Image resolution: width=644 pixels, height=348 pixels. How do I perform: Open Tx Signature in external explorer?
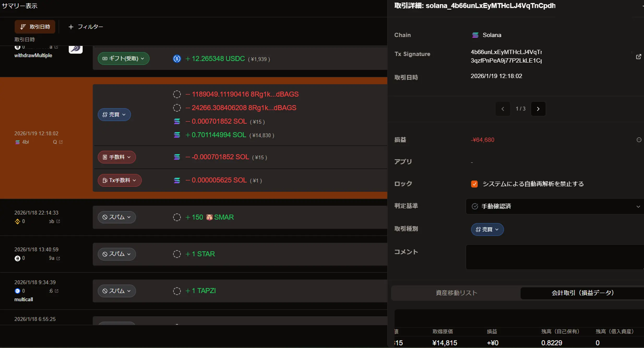pyautogui.click(x=638, y=57)
